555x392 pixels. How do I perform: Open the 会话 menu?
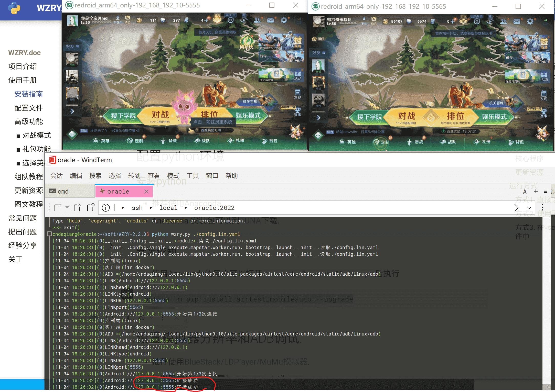tap(56, 176)
